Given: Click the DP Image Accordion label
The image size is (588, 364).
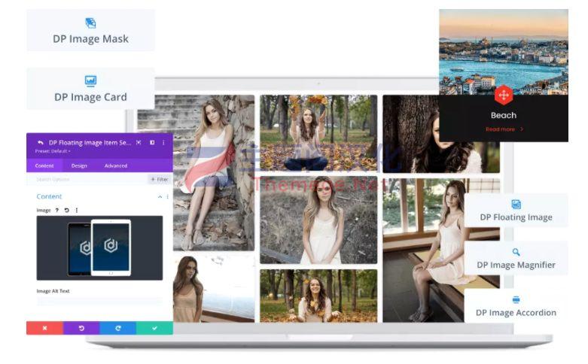Looking at the screenshot, I should (x=516, y=312).
